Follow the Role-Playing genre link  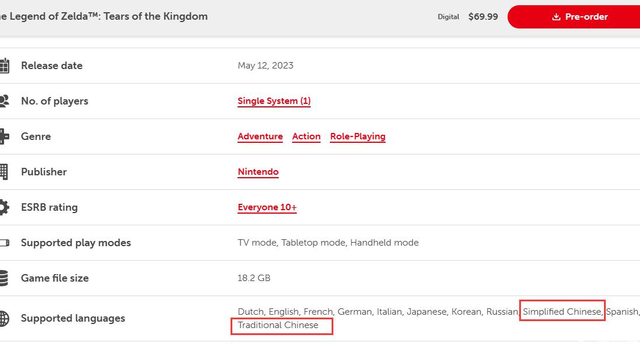[358, 136]
